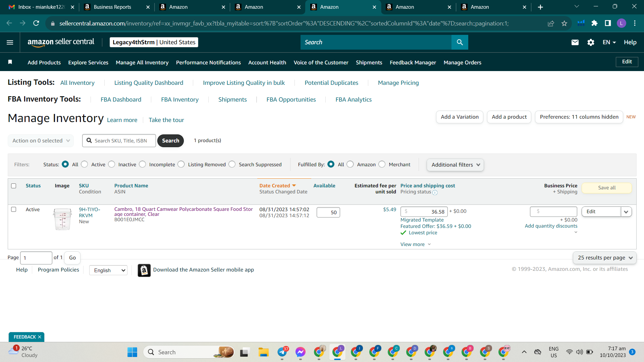Click the black Search button for SKU

170,141
